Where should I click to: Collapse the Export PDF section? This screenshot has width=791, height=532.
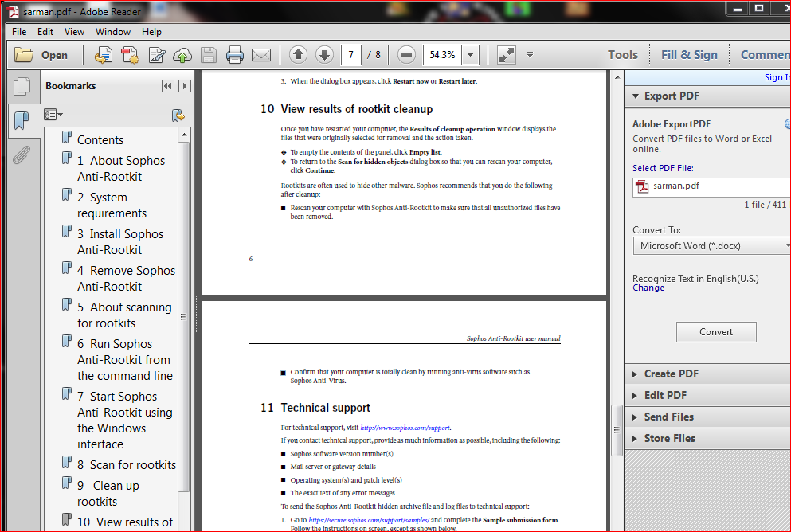(636, 96)
